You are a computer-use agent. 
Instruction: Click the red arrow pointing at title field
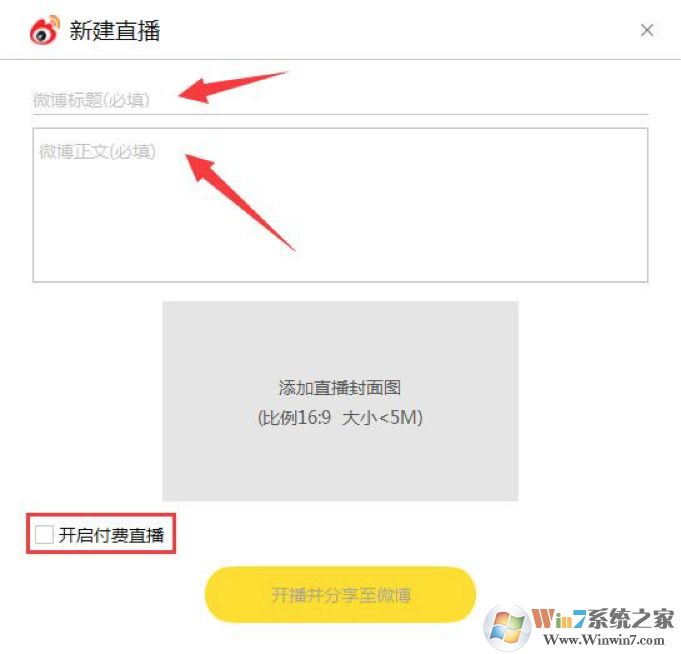[233, 87]
